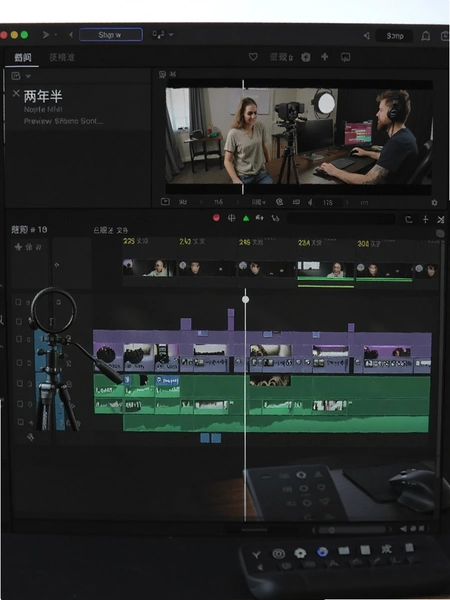The height and width of the screenshot is (600, 450).
Task: Click the plus icon at timeline toolbar right
Action: 425,219
